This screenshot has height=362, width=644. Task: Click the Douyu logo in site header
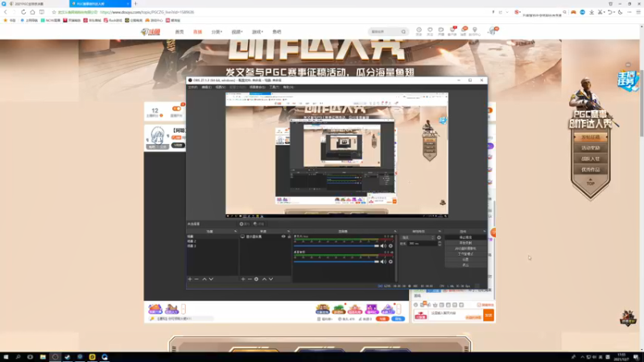coord(151,31)
